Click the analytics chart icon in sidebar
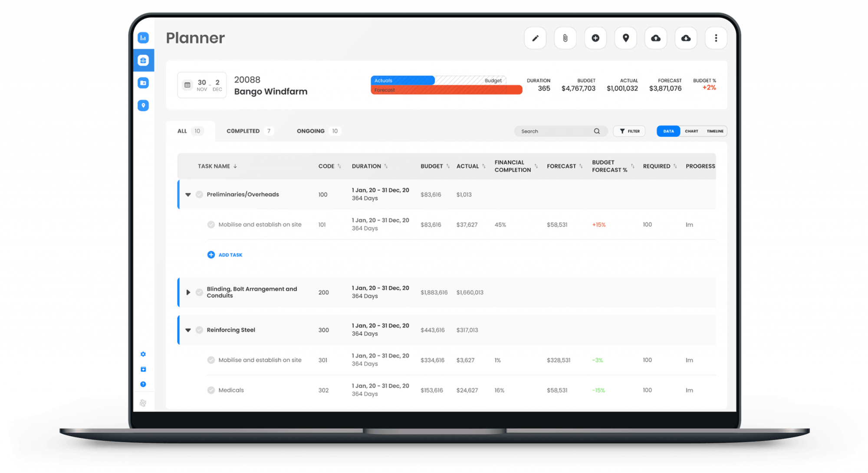 [x=145, y=38]
